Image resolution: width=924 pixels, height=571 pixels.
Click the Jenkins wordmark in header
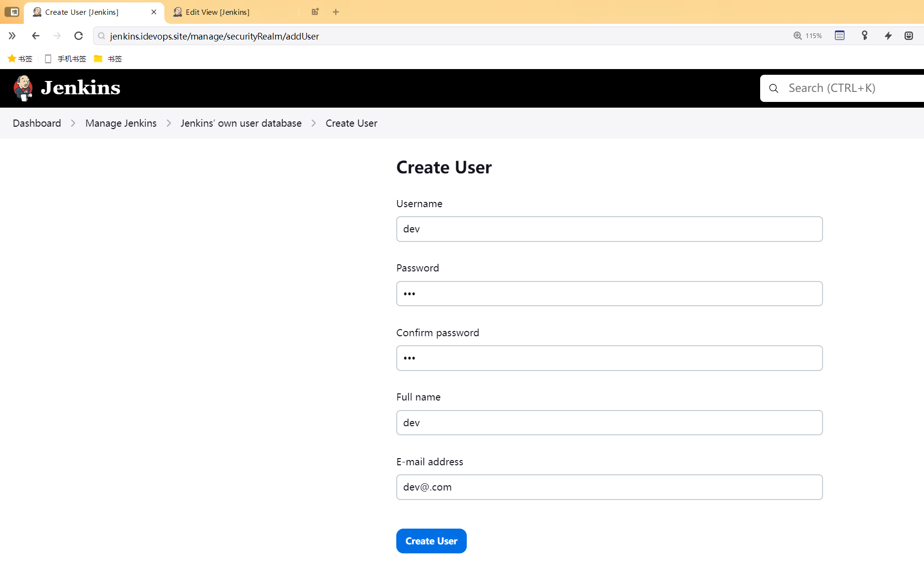click(80, 88)
